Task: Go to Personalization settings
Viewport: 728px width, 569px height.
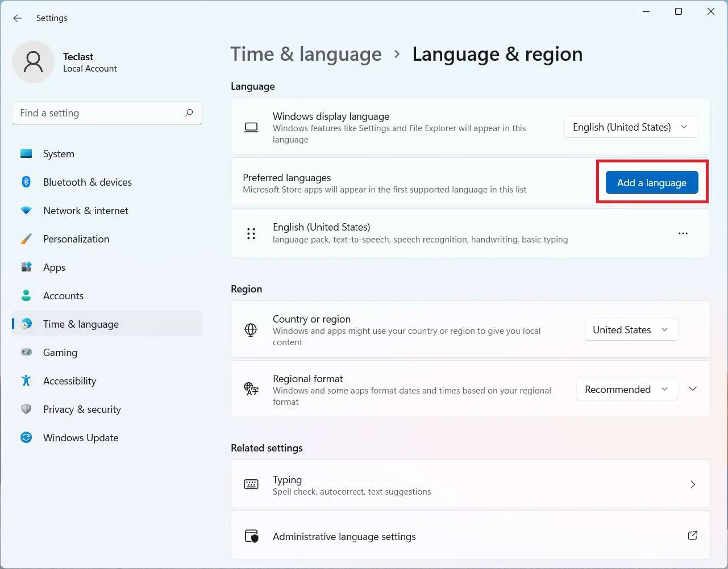Action: (76, 239)
